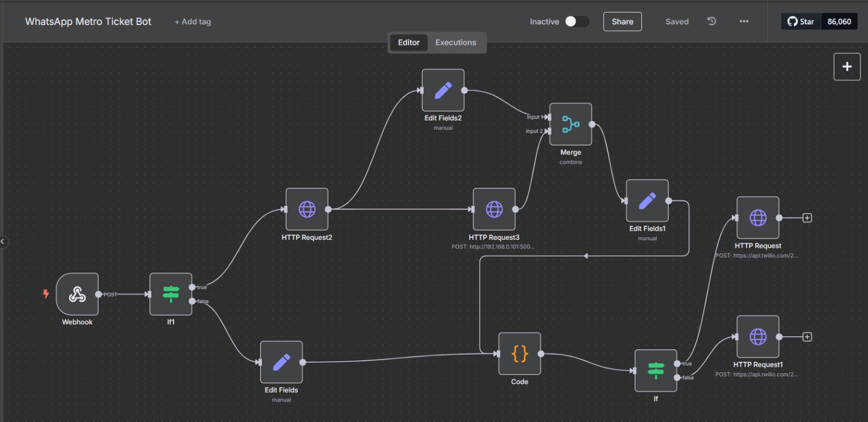The image size is (868, 422).
Task: Select the HTTP Request3 node
Action: click(x=494, y=209)
